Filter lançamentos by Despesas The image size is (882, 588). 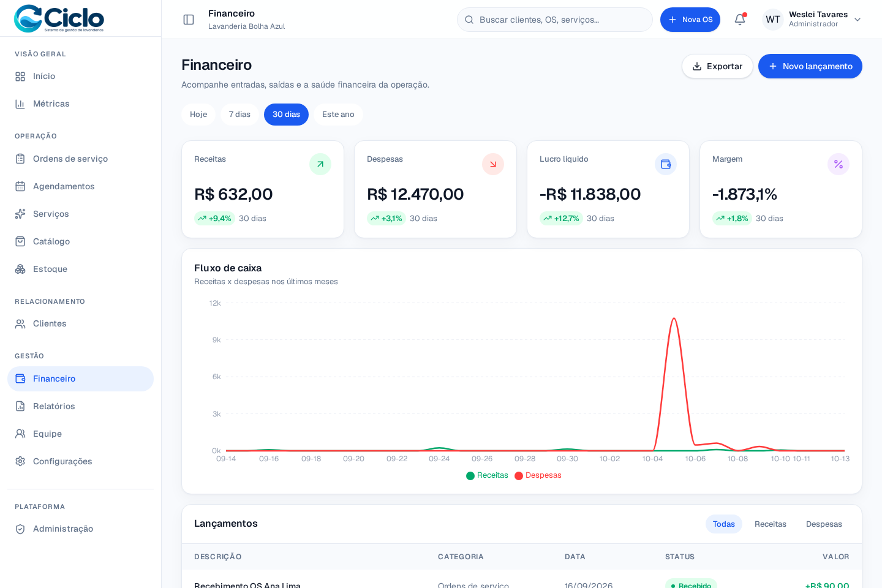point(824,524)
